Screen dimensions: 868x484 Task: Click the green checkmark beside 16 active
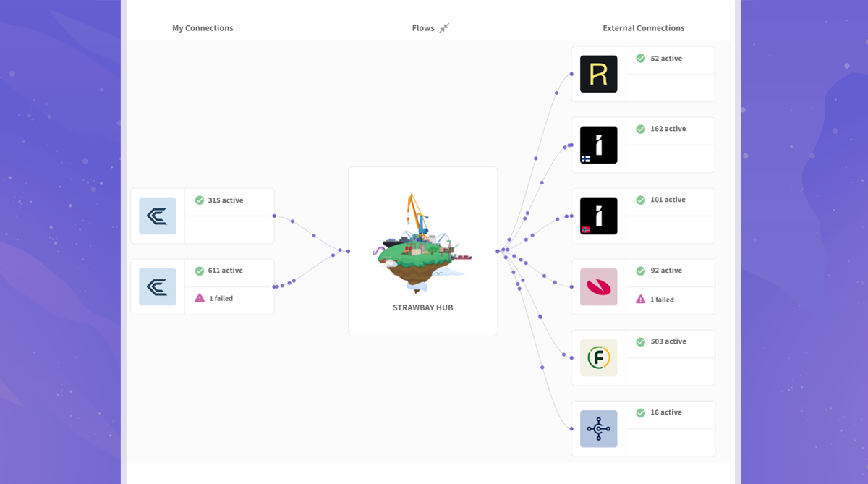coord(640,412)
